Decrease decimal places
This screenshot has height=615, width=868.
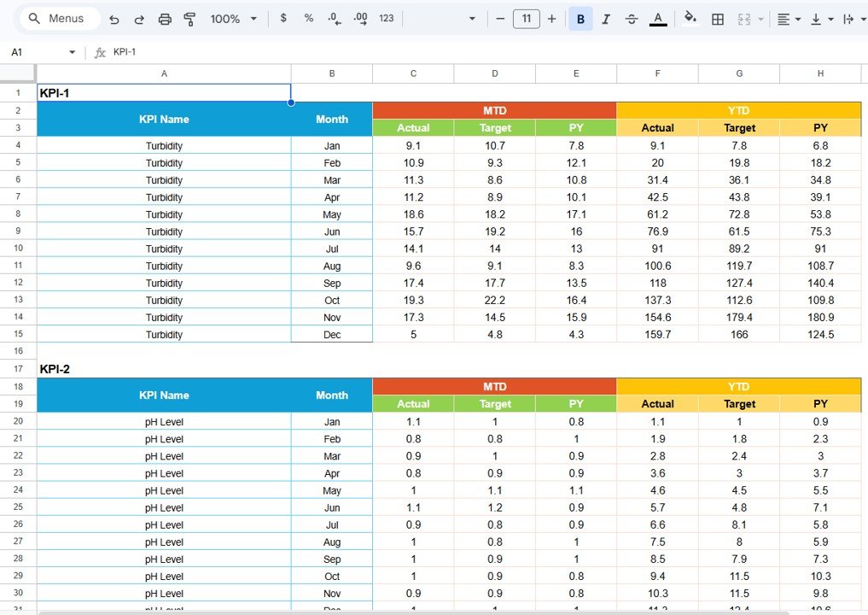[333, 18]
